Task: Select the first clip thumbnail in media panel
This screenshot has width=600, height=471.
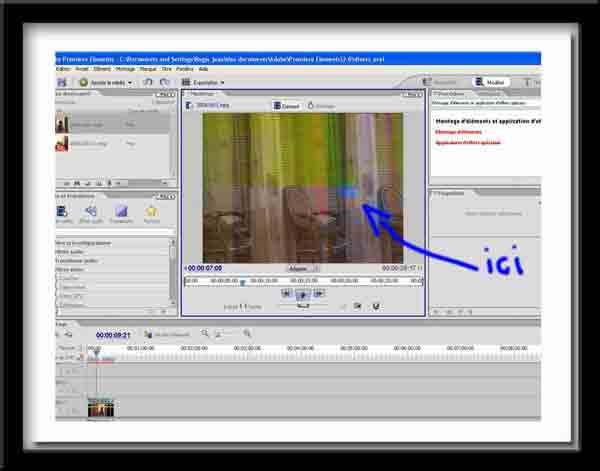Action: [x=62, y=124]
